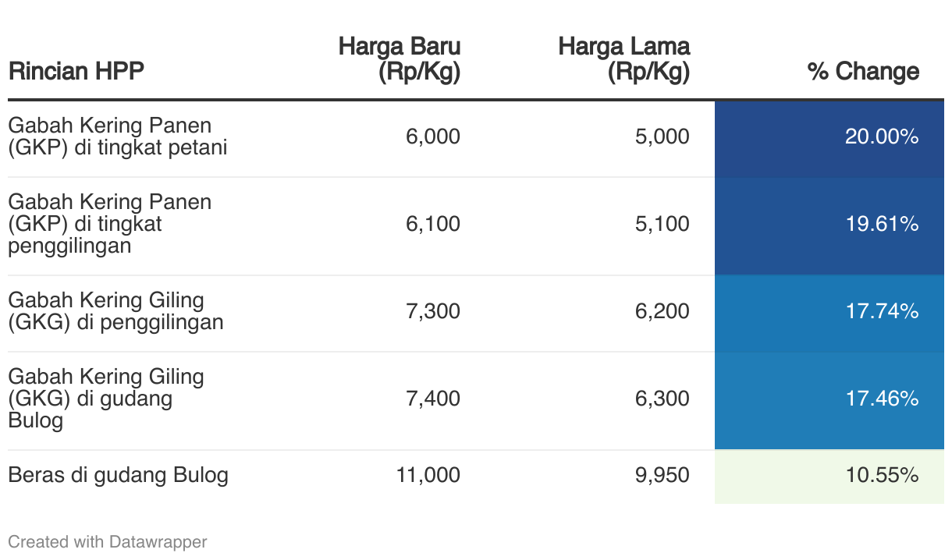
Task: Select the 7,300 new price cell
Action: (x=433, y=311)
